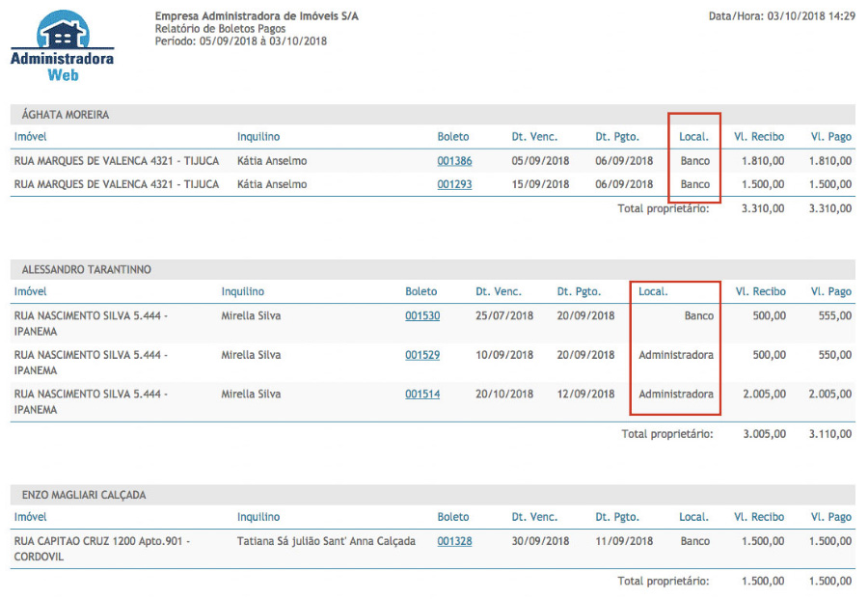Click the Data/Hora timestamp text

click(x=781, y=16)
